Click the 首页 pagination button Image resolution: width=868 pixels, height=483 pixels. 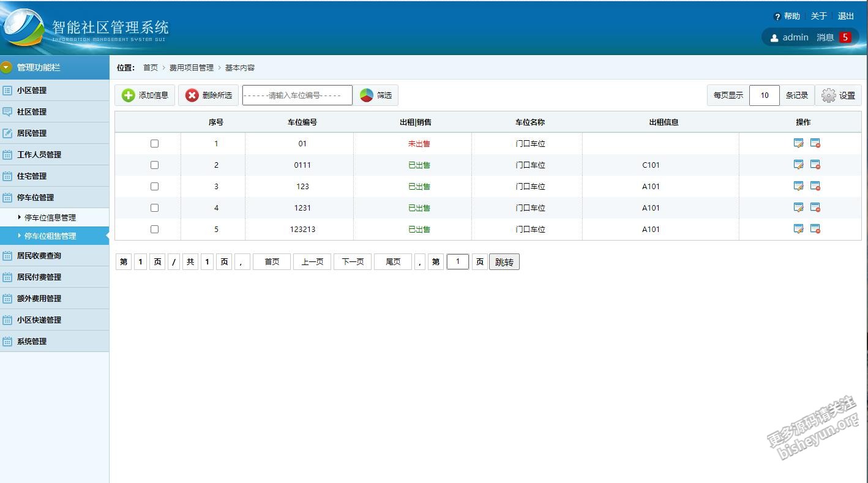pyautogui.click(x=272, y=262)
